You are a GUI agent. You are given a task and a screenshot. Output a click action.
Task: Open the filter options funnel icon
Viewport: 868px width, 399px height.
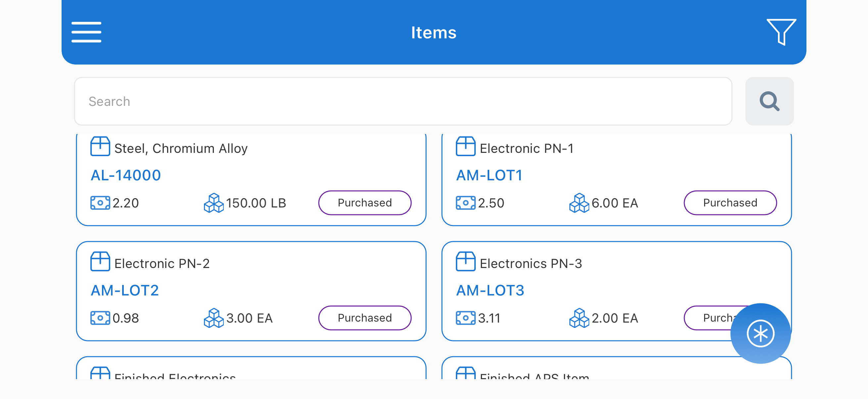click(x=781, y=32)
